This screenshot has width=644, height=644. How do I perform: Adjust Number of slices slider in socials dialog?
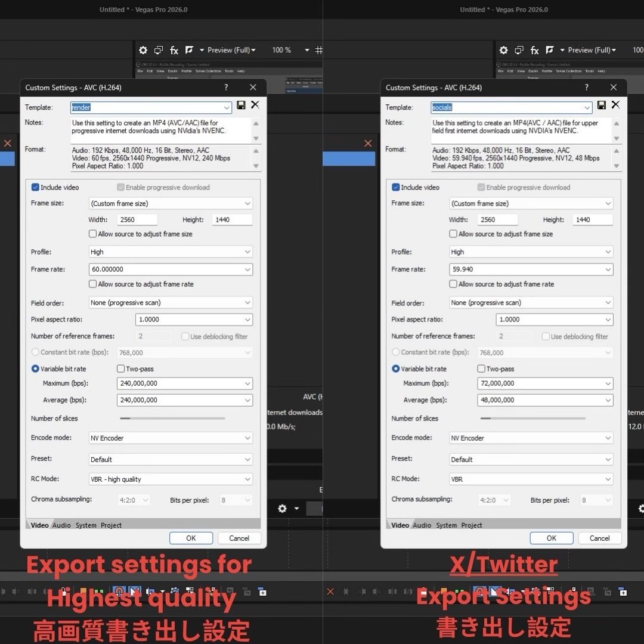click(533, 418)
